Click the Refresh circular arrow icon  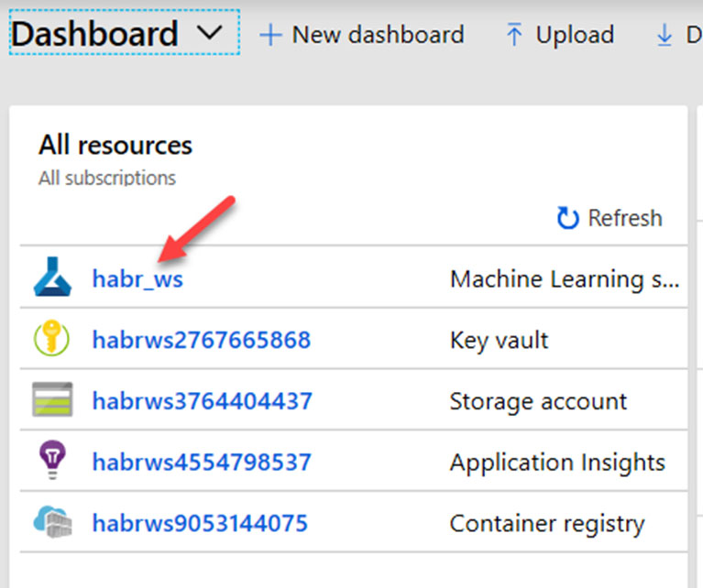[567, 218]
